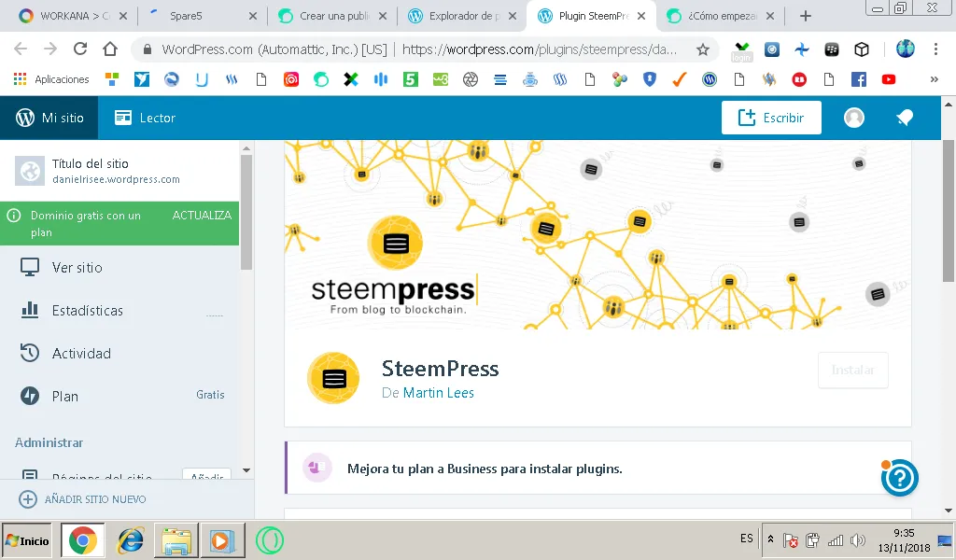Bookmark page with the star icon

(703, 49)
